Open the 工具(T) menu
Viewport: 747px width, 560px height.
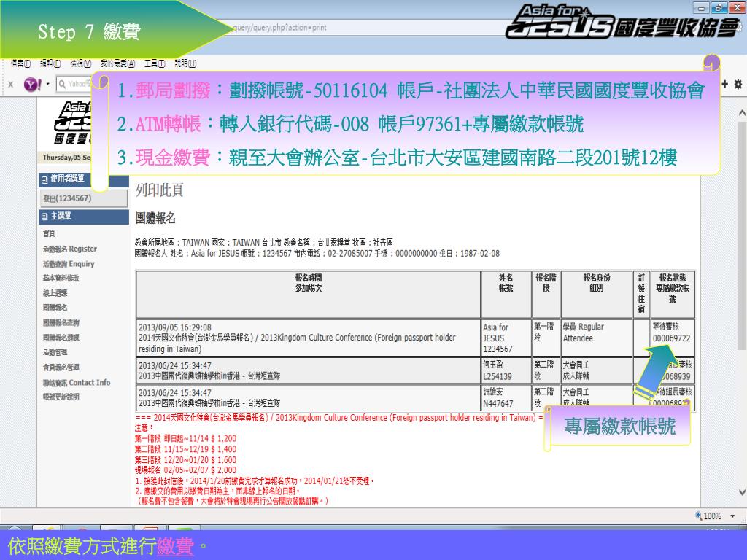pos(155,63)
